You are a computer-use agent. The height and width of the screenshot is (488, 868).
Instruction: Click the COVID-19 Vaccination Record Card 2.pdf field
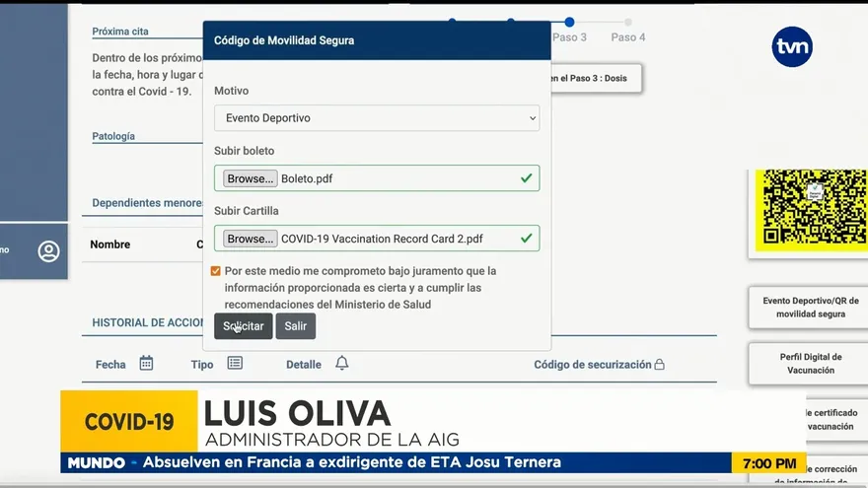[377, 239]
